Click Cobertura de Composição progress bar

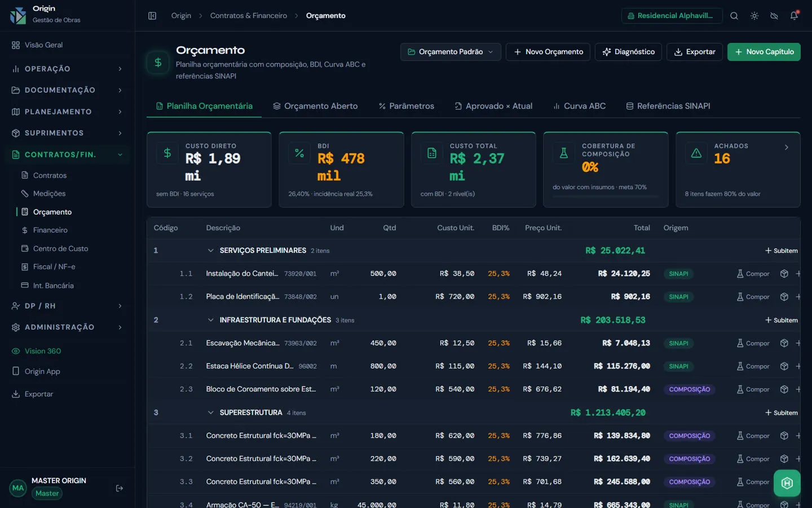[606, 196]
